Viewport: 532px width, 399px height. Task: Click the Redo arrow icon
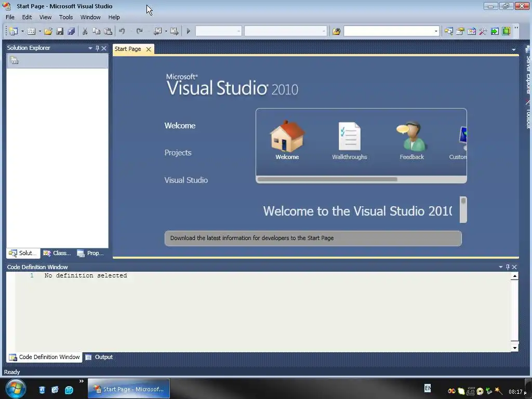click(x=139, y=31)
